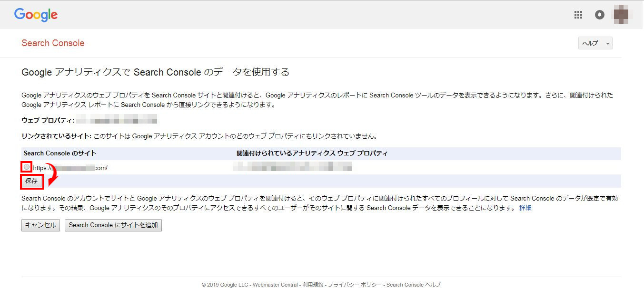Click the Google logo
This screenshot has height=288, width=644.
tap(36, 15)
